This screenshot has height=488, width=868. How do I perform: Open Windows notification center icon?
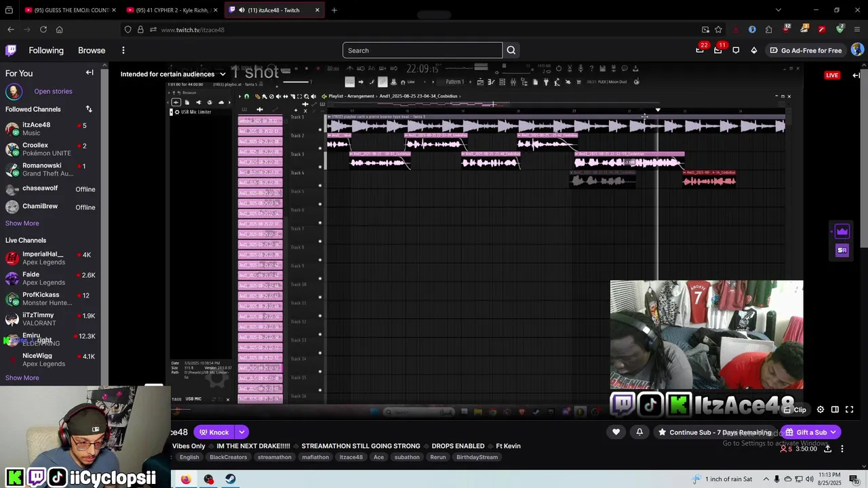[x=854, y=479]
